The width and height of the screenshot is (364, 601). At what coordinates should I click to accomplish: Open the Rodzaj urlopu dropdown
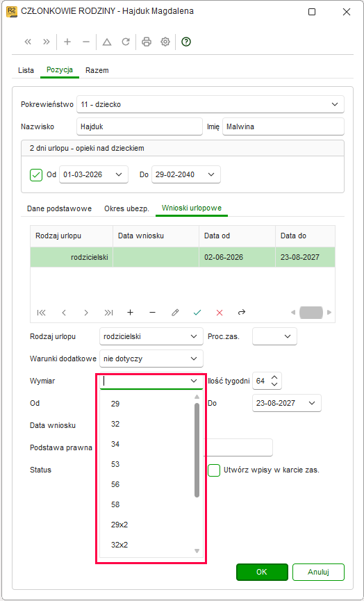tap(194, 336)
